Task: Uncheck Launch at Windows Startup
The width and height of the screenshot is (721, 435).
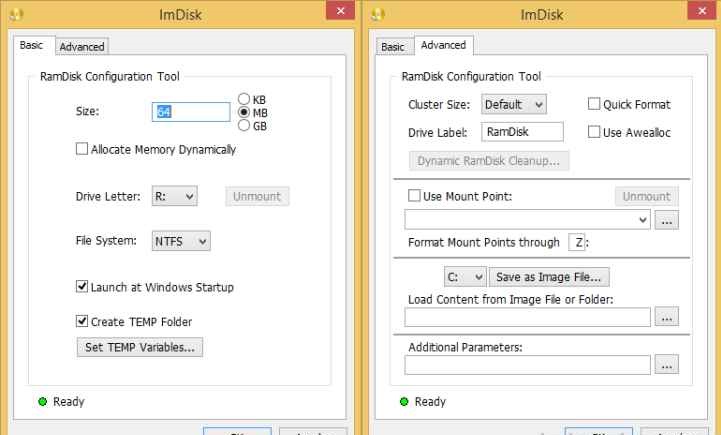Action: coord(83,287)
